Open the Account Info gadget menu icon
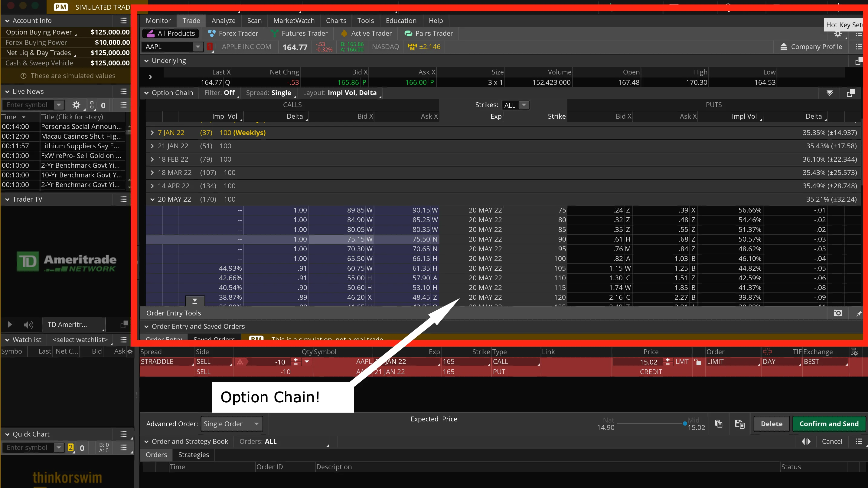Viewport: 868px width, 488px height. click(123, 21)
